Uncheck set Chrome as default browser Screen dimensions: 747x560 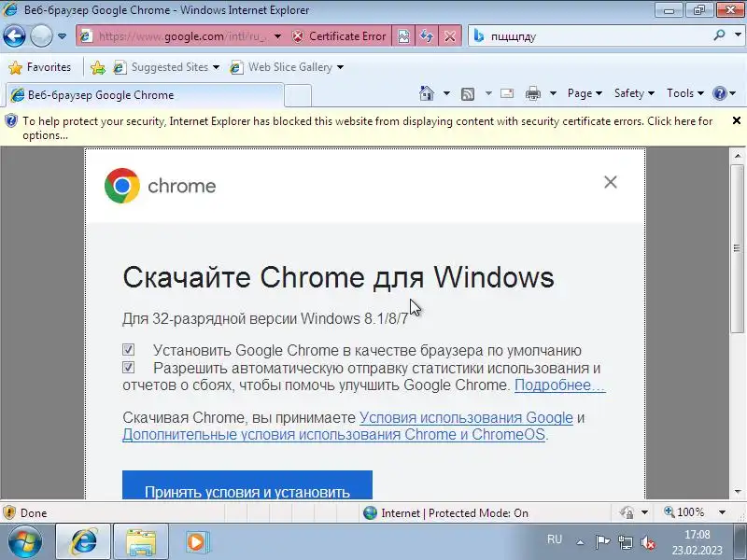[x=128, y=349]
